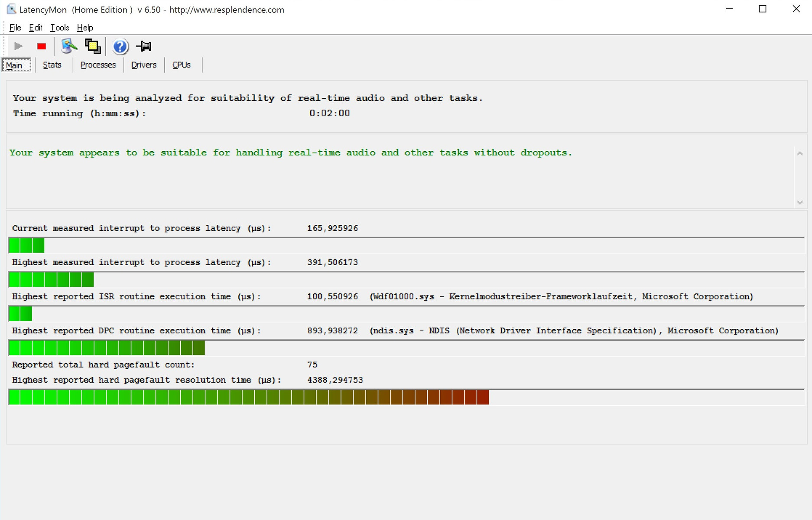Click the green system suitable status message
Viewport: 812px width, 520px height.
click(x=290, y=153)
